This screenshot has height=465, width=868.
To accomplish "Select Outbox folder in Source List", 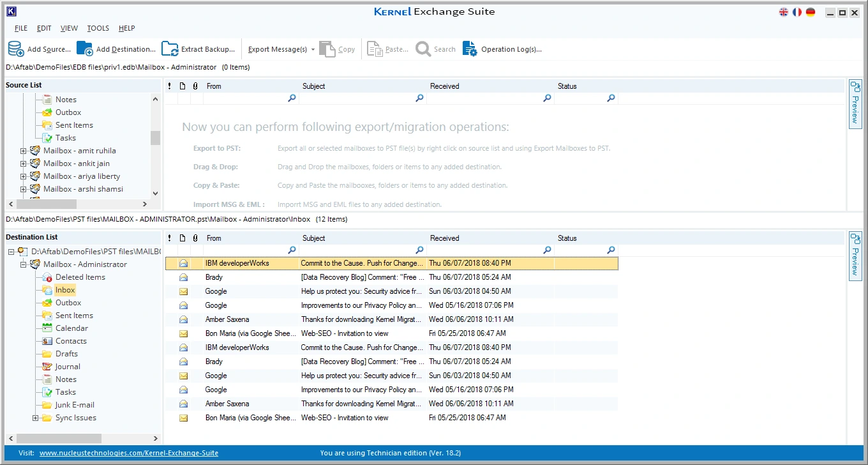I will (68, 112).
